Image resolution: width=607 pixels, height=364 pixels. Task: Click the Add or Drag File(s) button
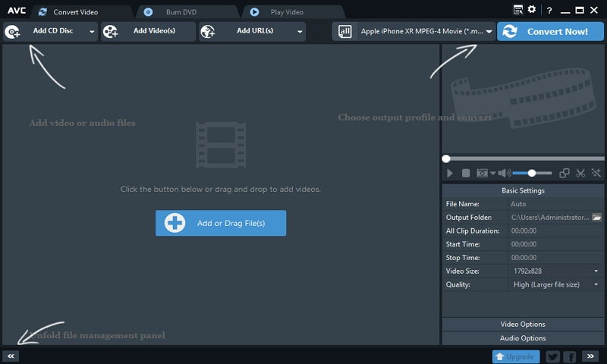pyautogui.click(x=221, y=223)
